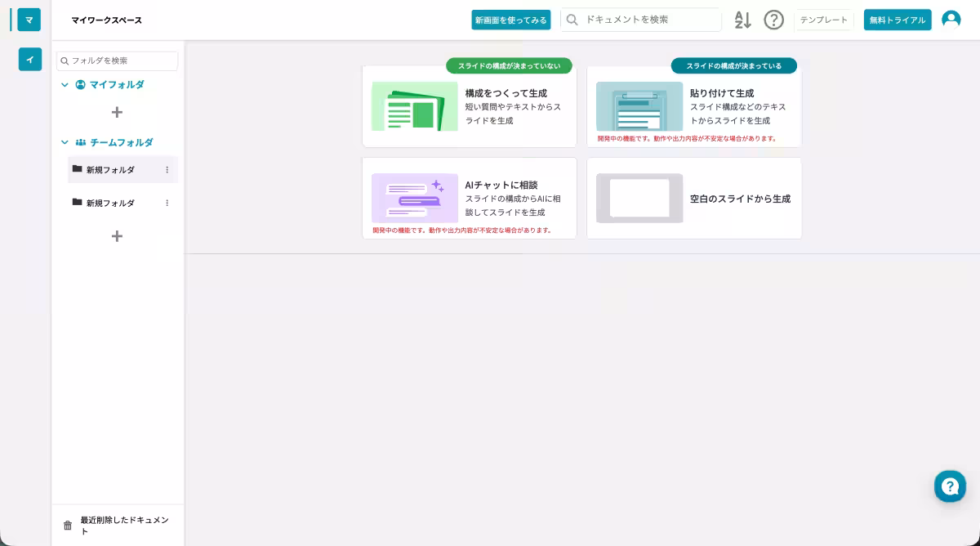
Task: Open the support chat bubble
Action: tap(950, 486)
